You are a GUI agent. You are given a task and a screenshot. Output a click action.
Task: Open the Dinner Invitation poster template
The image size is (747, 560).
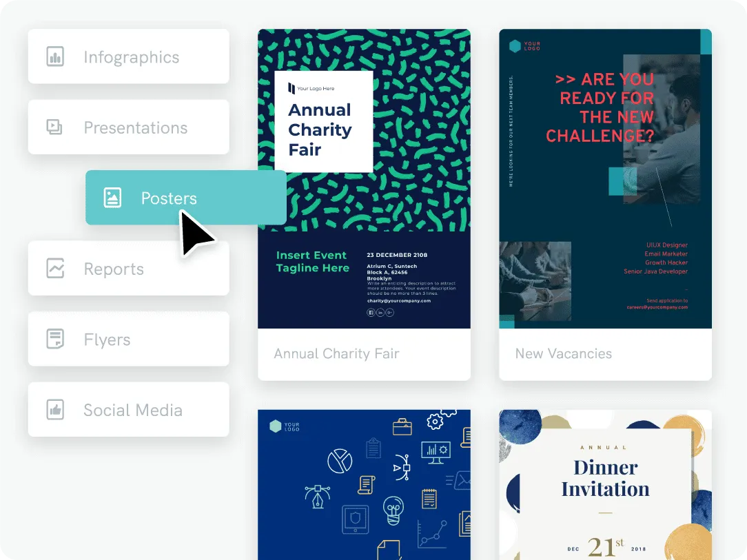(606, 485)
